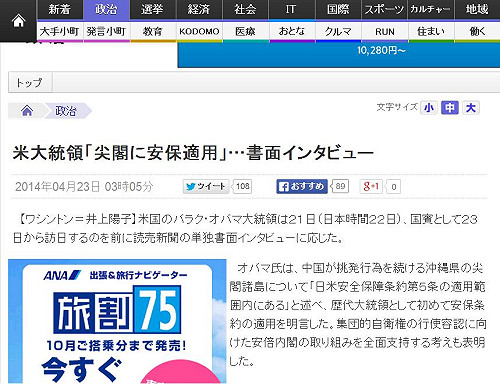
Task: Go to 住まい section
Action: point(431,31)
